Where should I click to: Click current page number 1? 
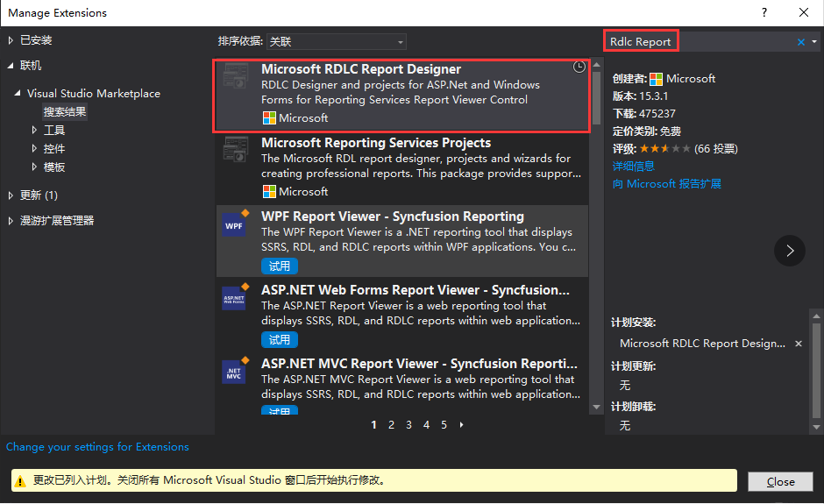373,424
